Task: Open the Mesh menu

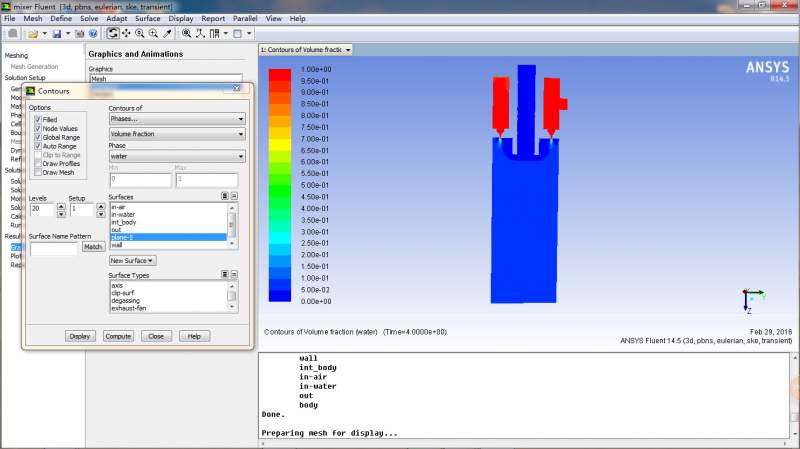Action: point(33,18)
